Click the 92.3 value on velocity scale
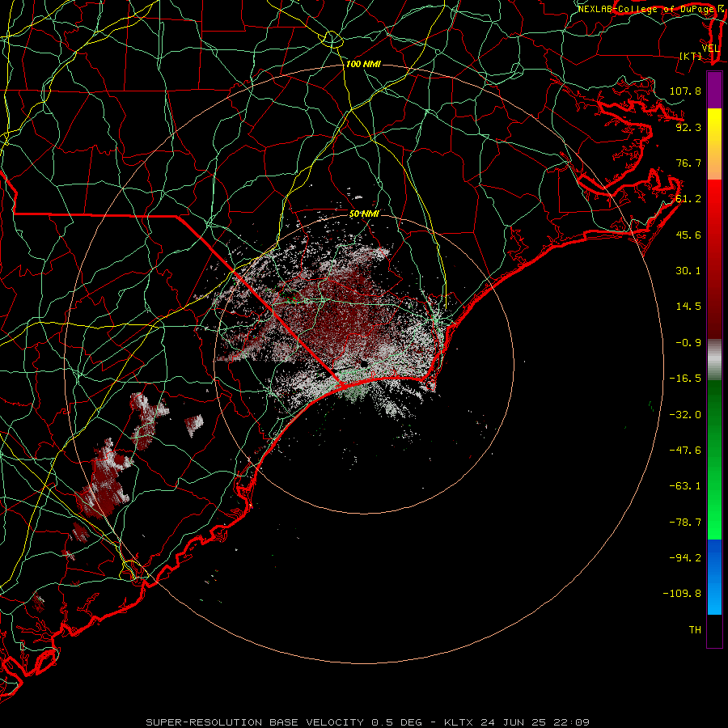 coord(688,127)
